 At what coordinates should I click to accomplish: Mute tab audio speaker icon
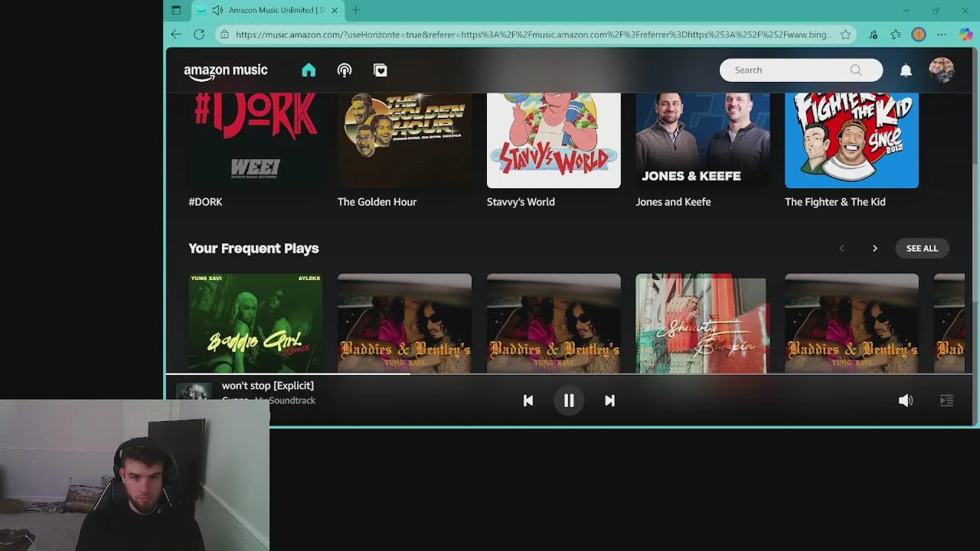tap(217, 10)
